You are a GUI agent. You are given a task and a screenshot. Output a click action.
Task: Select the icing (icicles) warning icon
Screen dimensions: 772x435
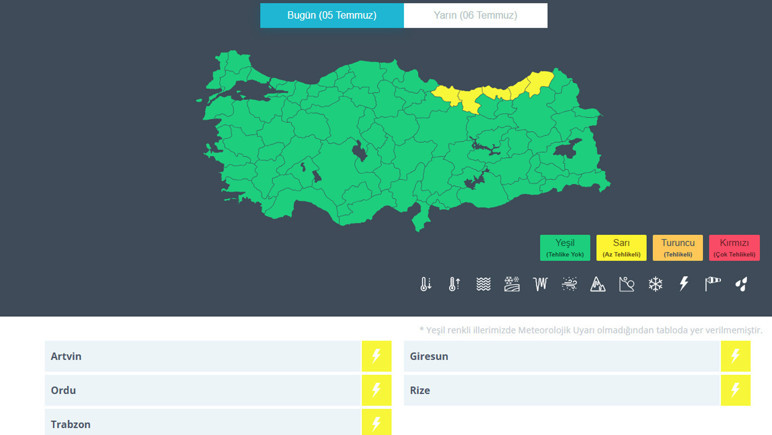click(540, 284)
